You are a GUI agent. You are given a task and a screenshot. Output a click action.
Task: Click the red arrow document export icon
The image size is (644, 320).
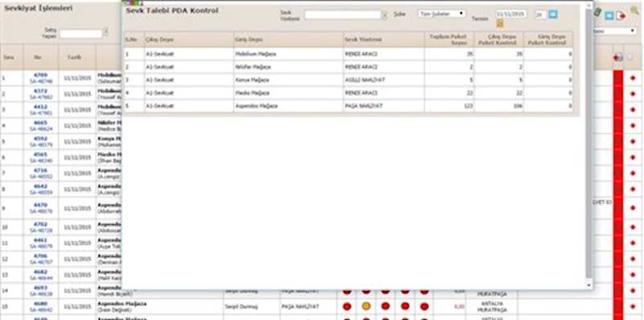pos(621,15)
